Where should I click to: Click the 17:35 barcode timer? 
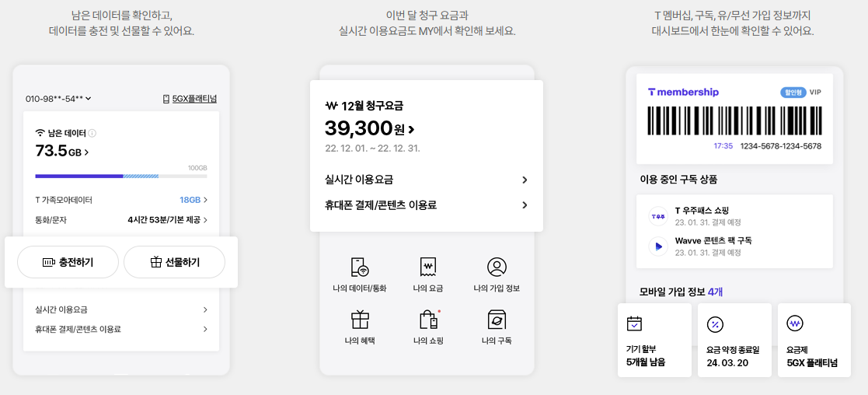click(x=723, y=146)
